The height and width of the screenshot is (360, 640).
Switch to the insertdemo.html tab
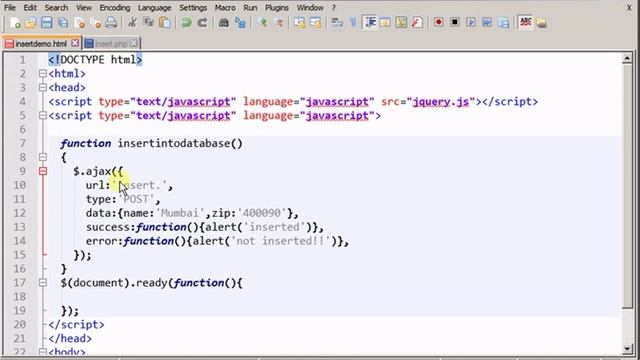[x=41, y=43]
